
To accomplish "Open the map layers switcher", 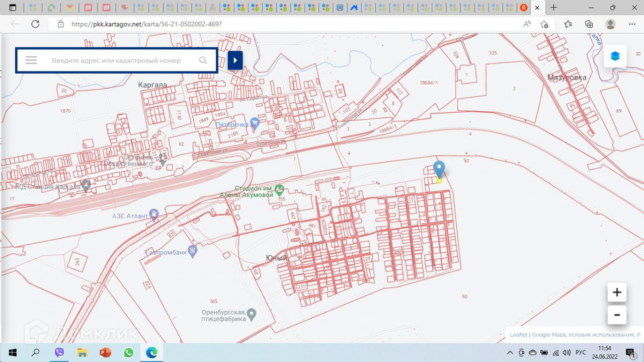I will pos(615,56).
